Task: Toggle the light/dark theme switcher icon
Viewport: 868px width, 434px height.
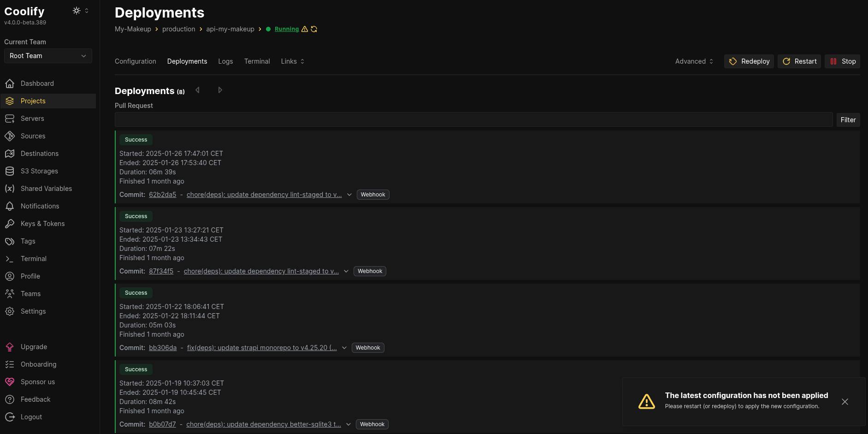Action: tap(77, 11)
